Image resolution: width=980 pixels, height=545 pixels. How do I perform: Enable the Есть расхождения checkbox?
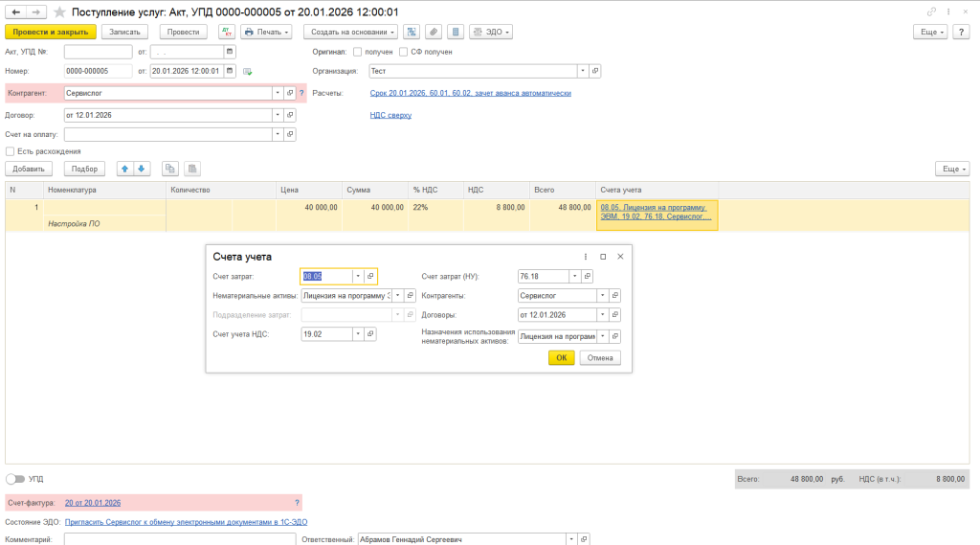click(x=10, y=151)
